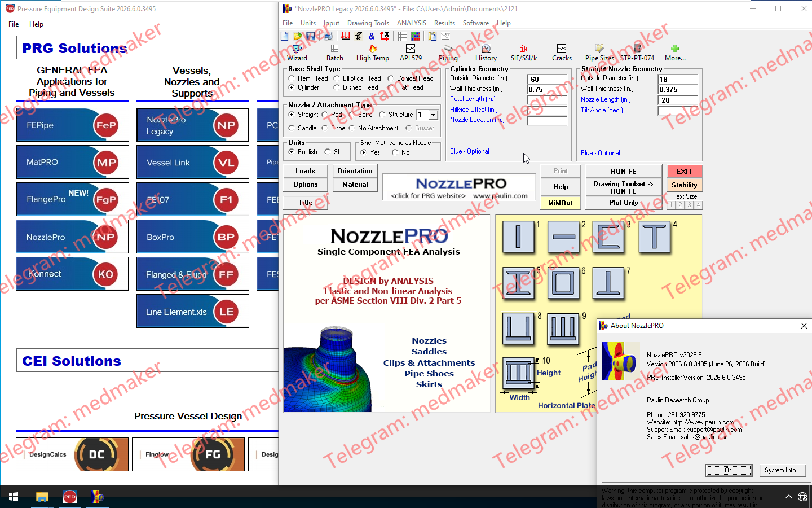This screenshot has height=508, width=812.
Task: Select the Elliptical Head radio button
Action: (337, 78)
